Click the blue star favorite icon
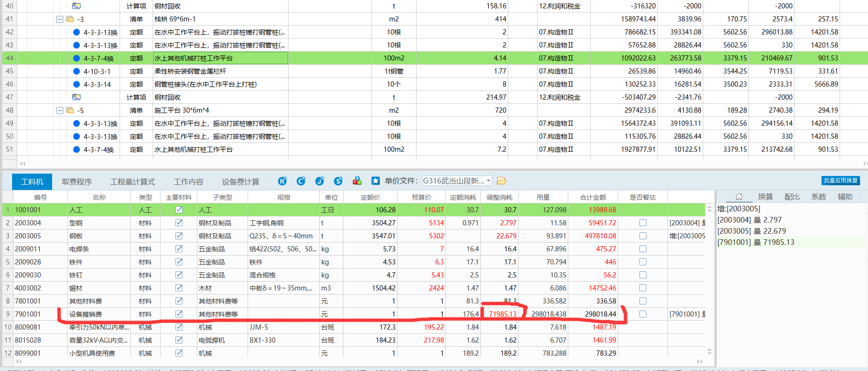The width and height of the screenshot is (868, 371). click(x=376, y=181)
